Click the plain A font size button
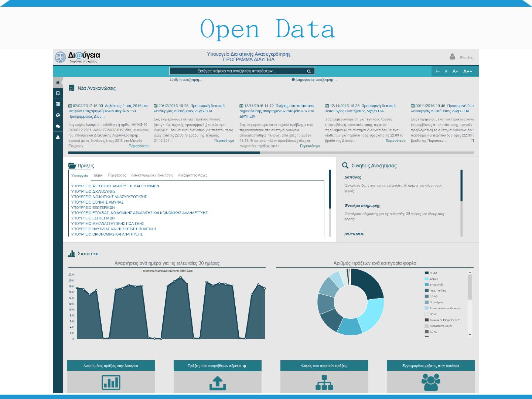Image resolution: width=532 pixels, height=399 pixels. pyautogui.click(x=446, y=71)
